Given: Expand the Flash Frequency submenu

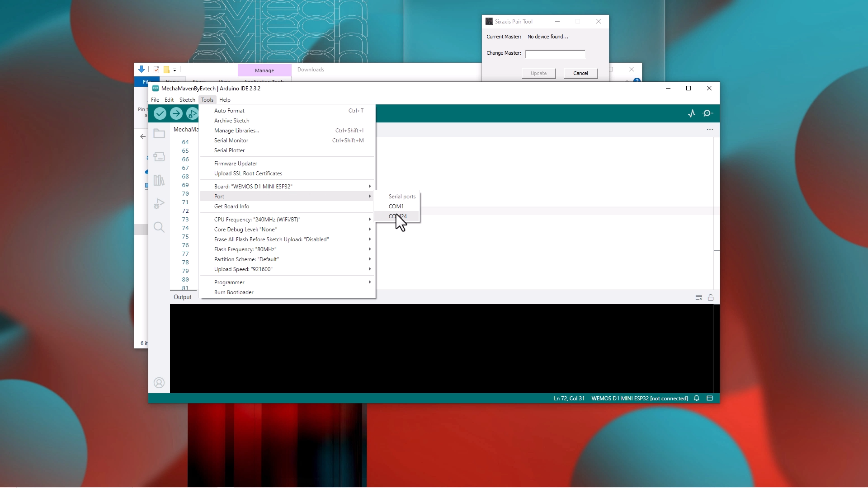Looking at the screenshot, I should [288, 249].
